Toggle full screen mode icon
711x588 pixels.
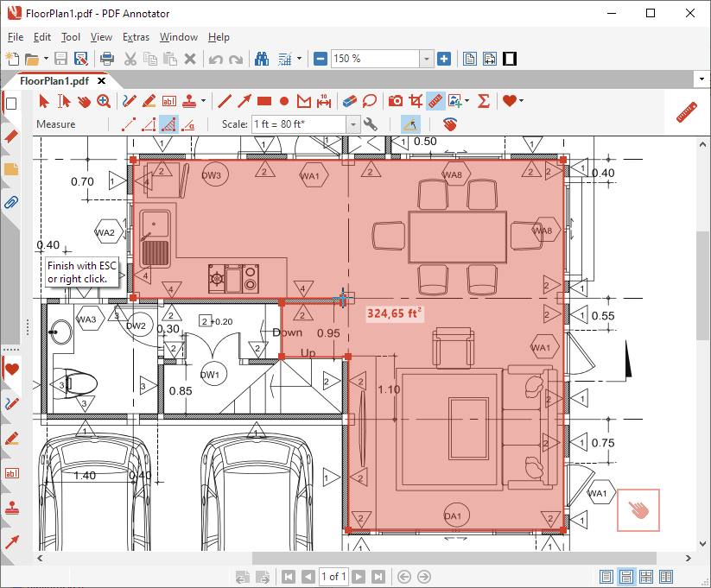510,59
